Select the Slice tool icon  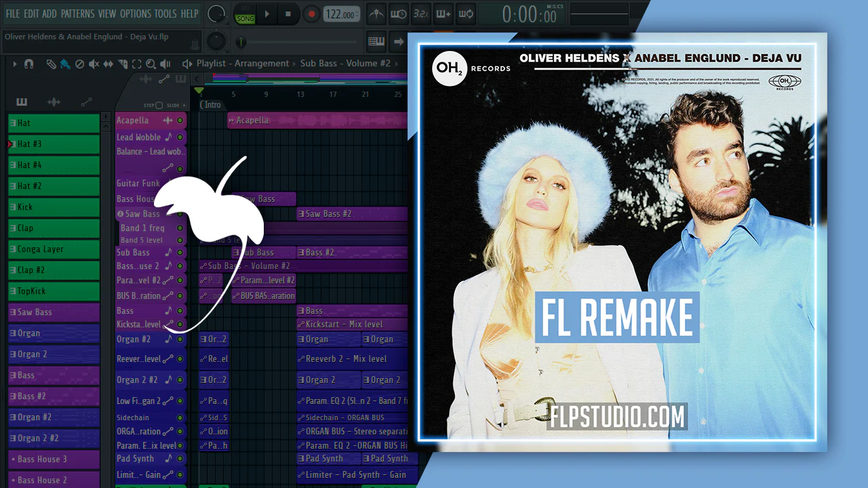[123, 64]
